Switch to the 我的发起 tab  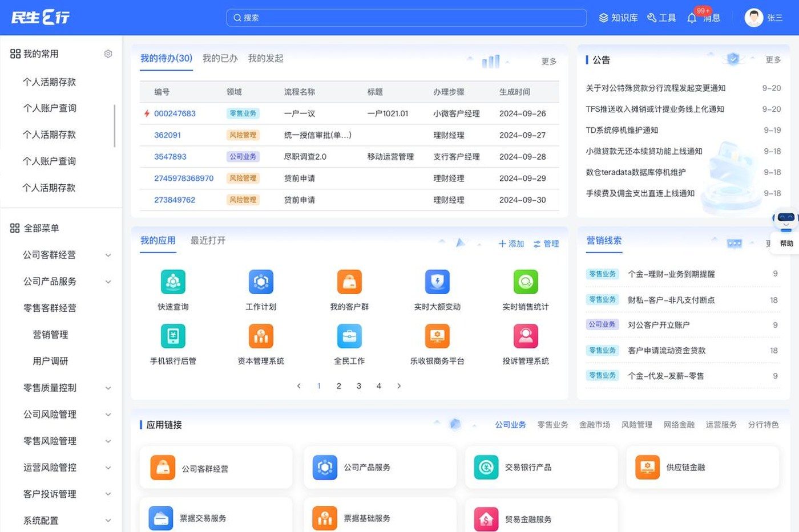pos(265,58)
